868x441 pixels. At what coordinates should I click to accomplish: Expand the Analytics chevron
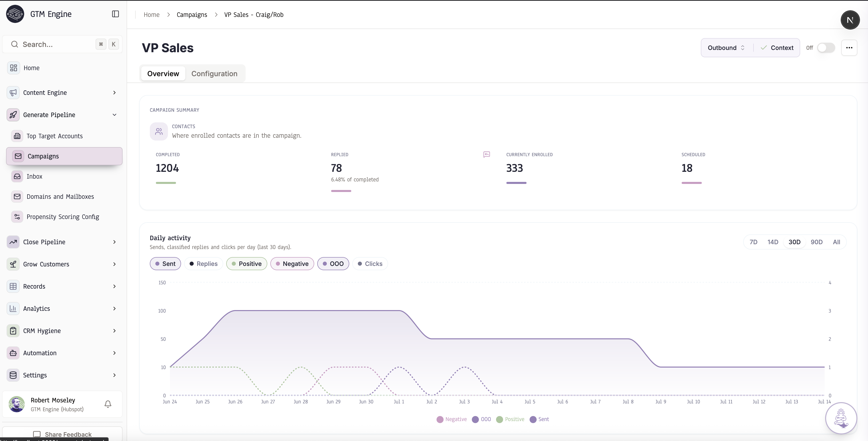point(114,309)
